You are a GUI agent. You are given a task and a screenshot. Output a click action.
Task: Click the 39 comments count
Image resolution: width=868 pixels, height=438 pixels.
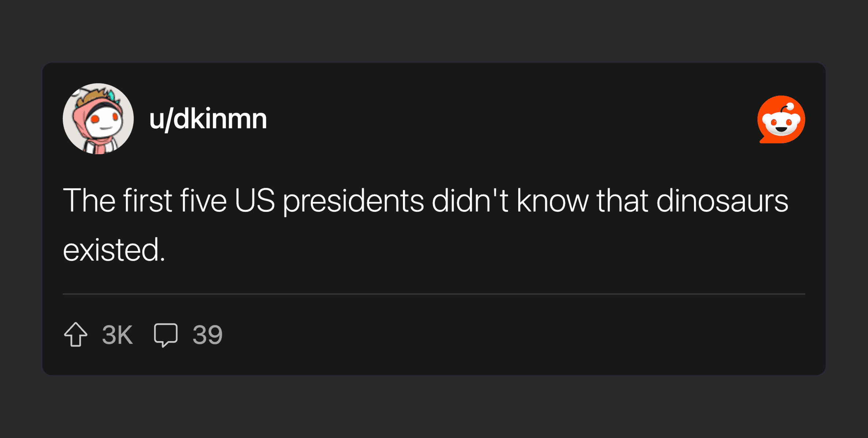pyautogui.click(x=208, y=335)
